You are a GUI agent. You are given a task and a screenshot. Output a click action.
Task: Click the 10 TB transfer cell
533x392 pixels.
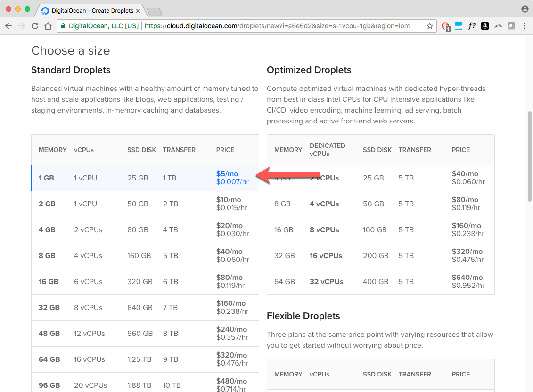[x=171, y=385]
